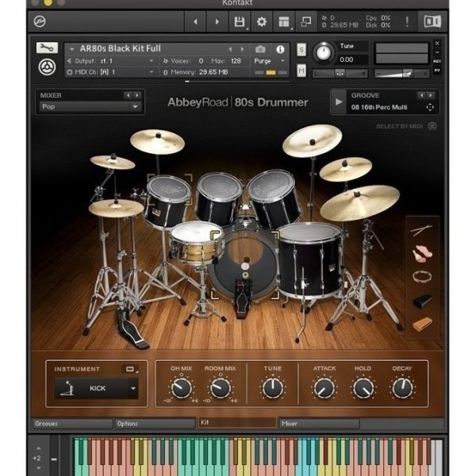Click the Select by MIDI label

[399, 126]
